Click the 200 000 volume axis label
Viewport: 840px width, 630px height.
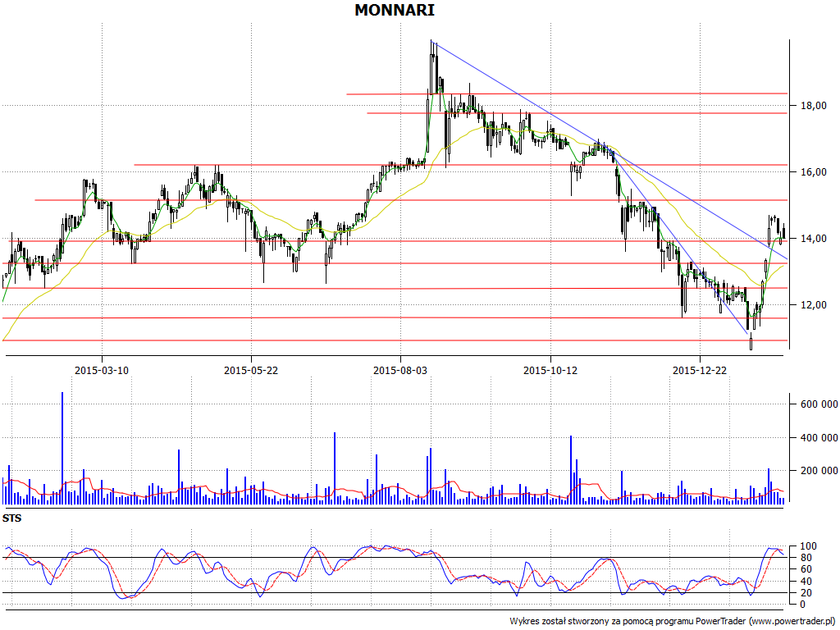[x=819, y=471]
